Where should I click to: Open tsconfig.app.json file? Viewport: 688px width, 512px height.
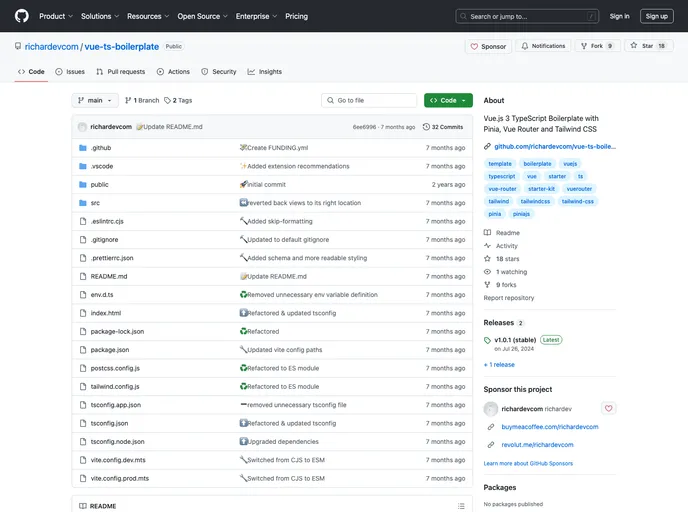coord(116,405)
